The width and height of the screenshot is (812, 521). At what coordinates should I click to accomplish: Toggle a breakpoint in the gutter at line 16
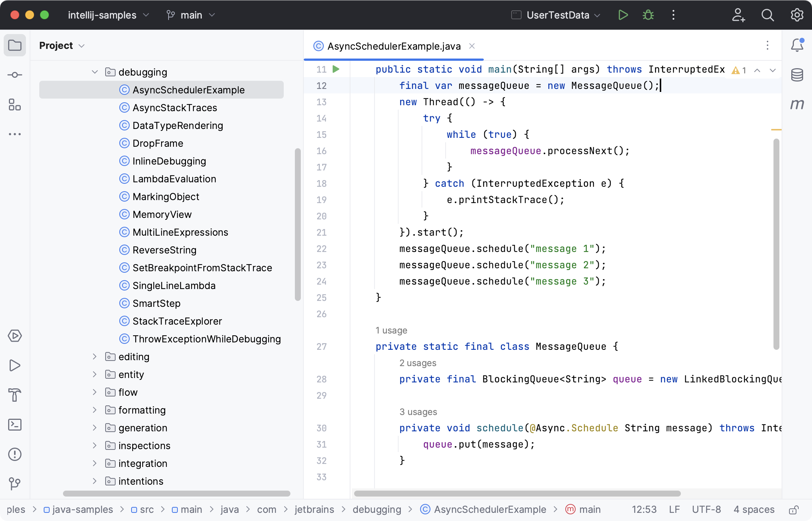[x=338, y=151]
